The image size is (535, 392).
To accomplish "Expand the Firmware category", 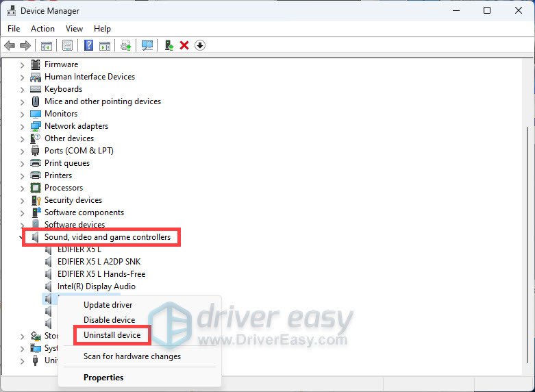I will (x=22, y=64).
